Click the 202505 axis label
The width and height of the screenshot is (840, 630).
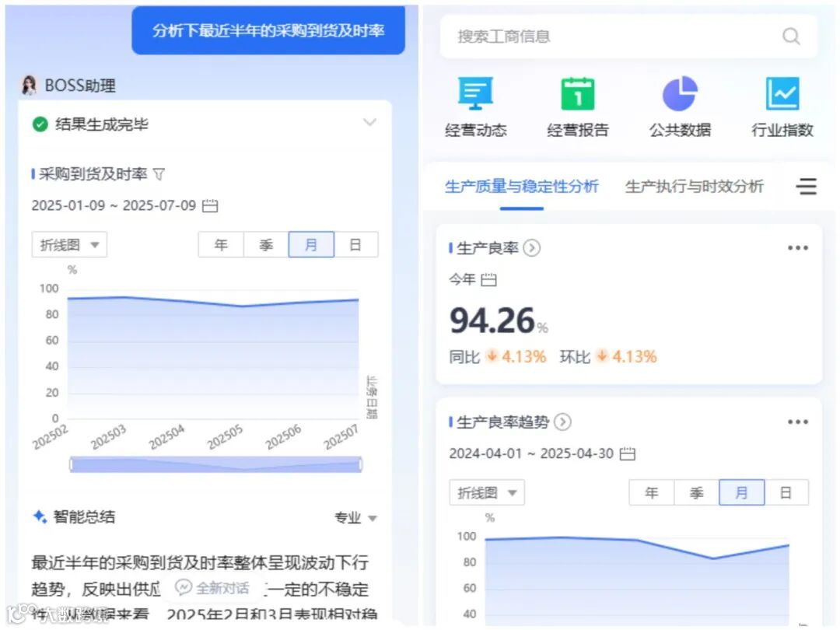tap(225, 437)
